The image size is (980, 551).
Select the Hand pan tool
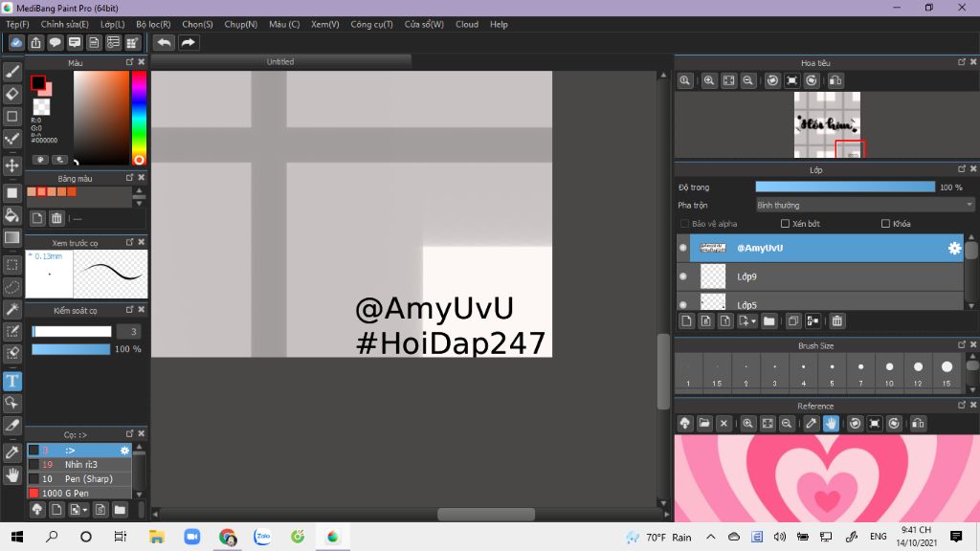coord(11,475)
